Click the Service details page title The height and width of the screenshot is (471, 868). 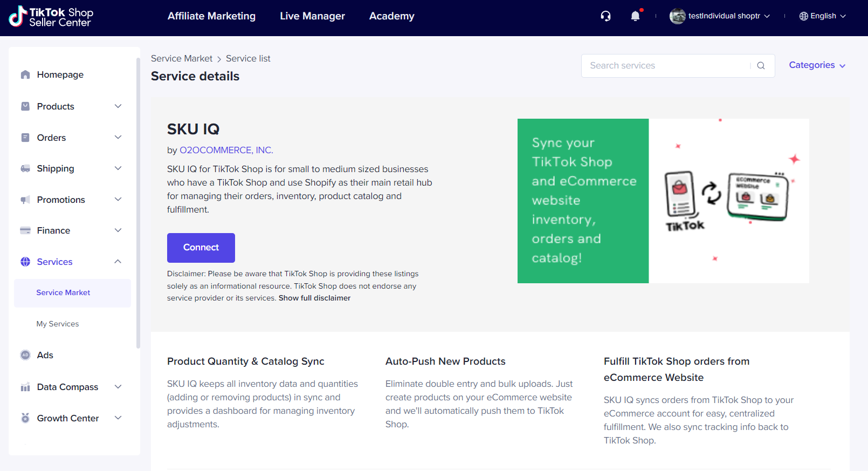(x=195, y=76)
